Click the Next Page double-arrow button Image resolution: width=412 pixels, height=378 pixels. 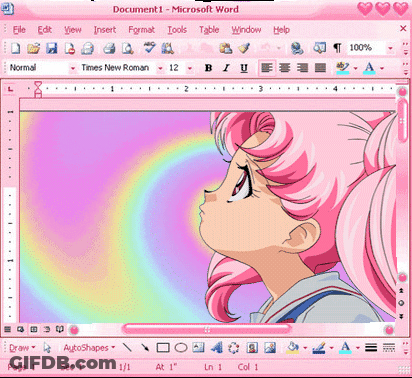(x=402, y=316)
